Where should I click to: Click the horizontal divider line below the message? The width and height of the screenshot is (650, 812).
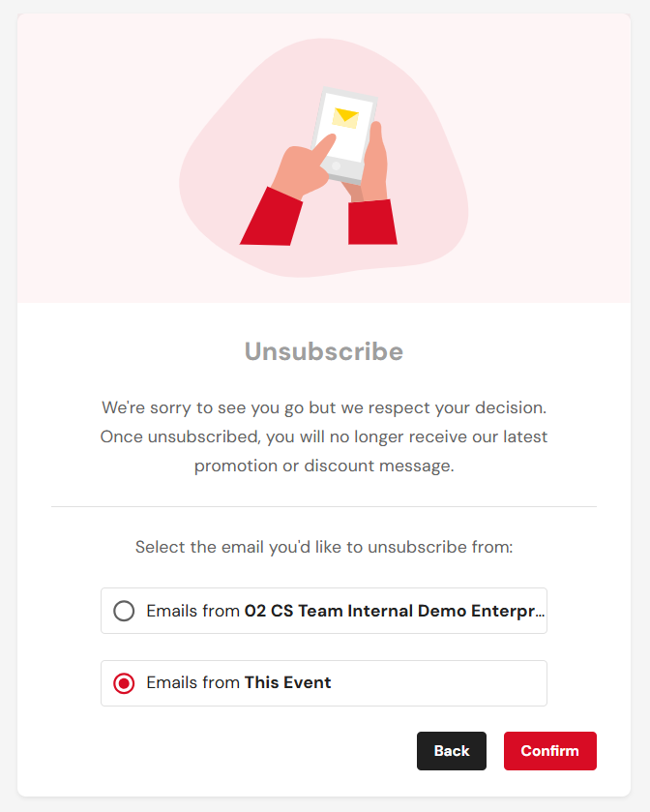[324, 506]
